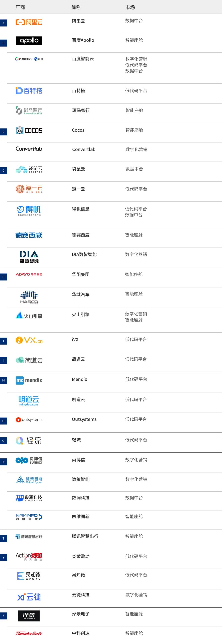Select the letter S index marker
Image resolution: width=222 pixels, height=644 pixels.
tap(3, 462)
